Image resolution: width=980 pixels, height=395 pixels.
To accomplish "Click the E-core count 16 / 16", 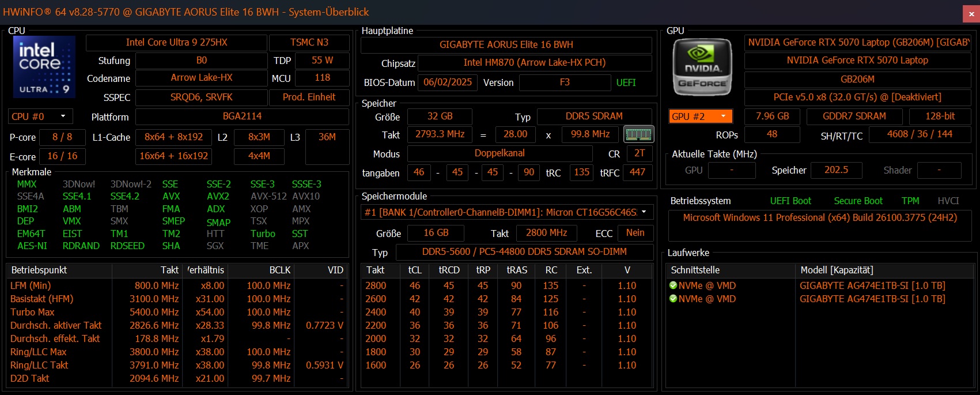I will pos(62,156).
